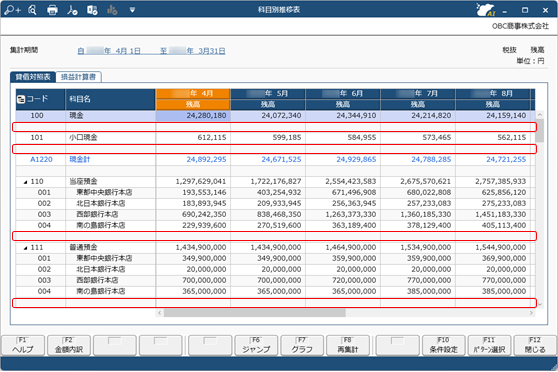Click the code column header icon
This screenshot has width=558, height=372.
pyautogui.click(x=21, y=99)
